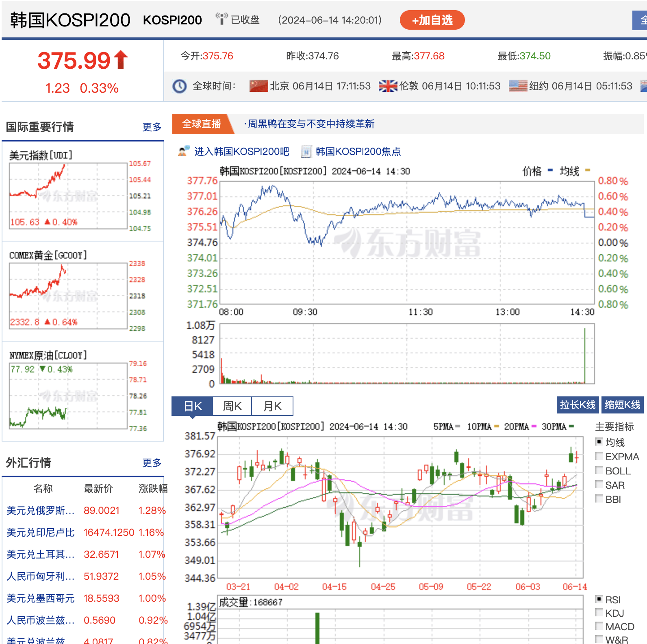
Task: Click the 最低 value 374.50
Action: [x=535, y=56]
